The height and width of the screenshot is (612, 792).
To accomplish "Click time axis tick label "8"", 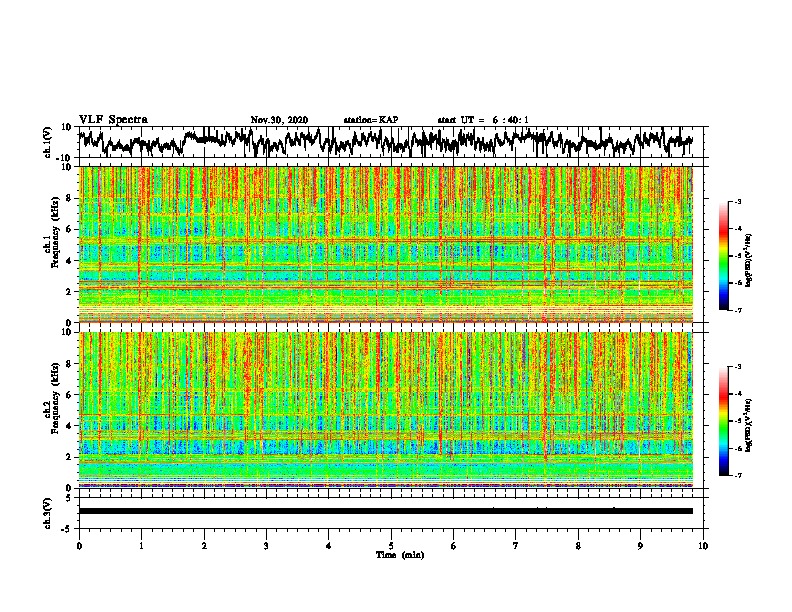I will (578, 546).
